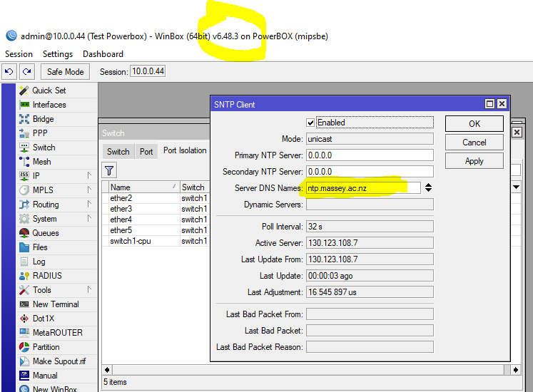Open the Partition icon in the sidebar
The height and width of the screenshot is (392, 533).
(x=24, y=347)
